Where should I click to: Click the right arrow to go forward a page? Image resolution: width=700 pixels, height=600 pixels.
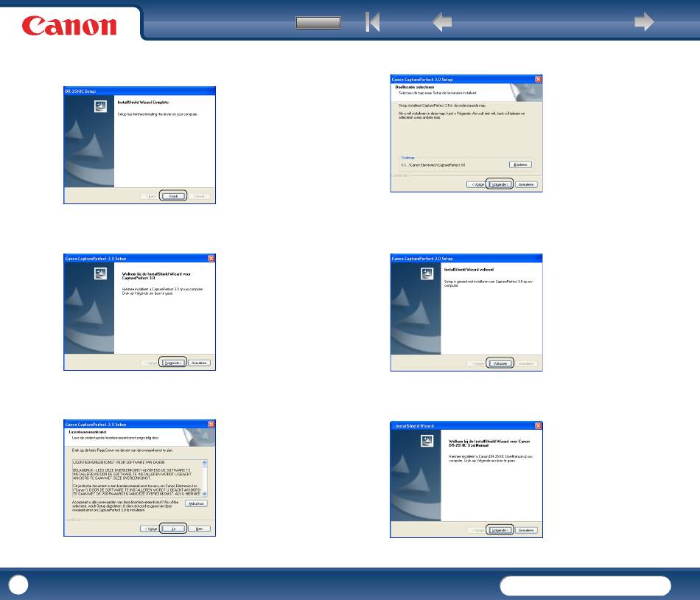(644, 21)
